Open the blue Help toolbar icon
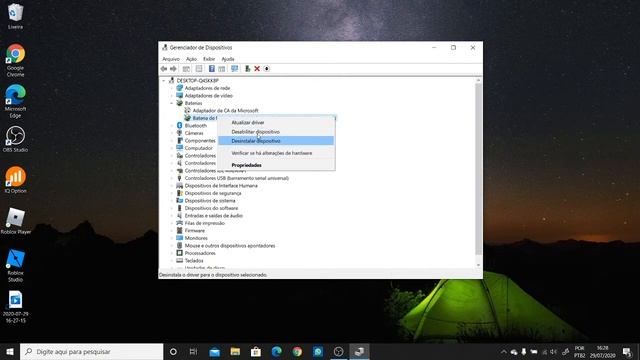This screenshot has height=360, width=640. coord(211,69)
